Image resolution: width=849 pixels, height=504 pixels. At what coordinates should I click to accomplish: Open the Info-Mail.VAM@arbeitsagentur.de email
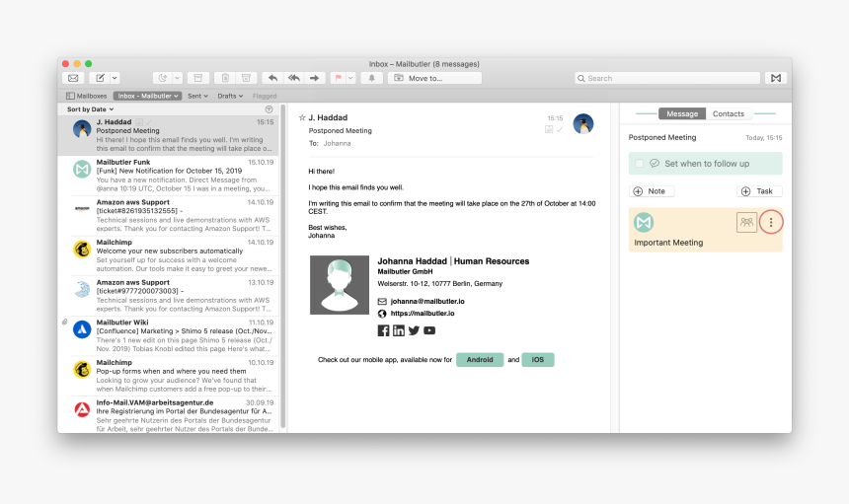coord(169,415)
